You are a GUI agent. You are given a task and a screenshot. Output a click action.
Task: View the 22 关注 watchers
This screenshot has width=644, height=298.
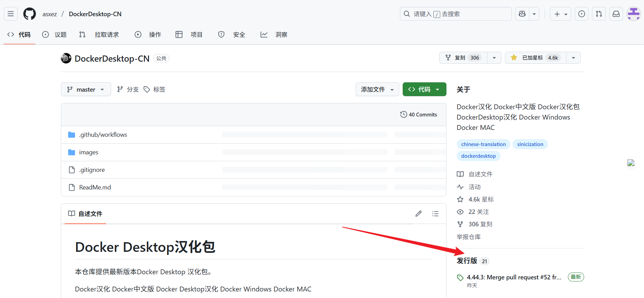click(x=473, y=212)
